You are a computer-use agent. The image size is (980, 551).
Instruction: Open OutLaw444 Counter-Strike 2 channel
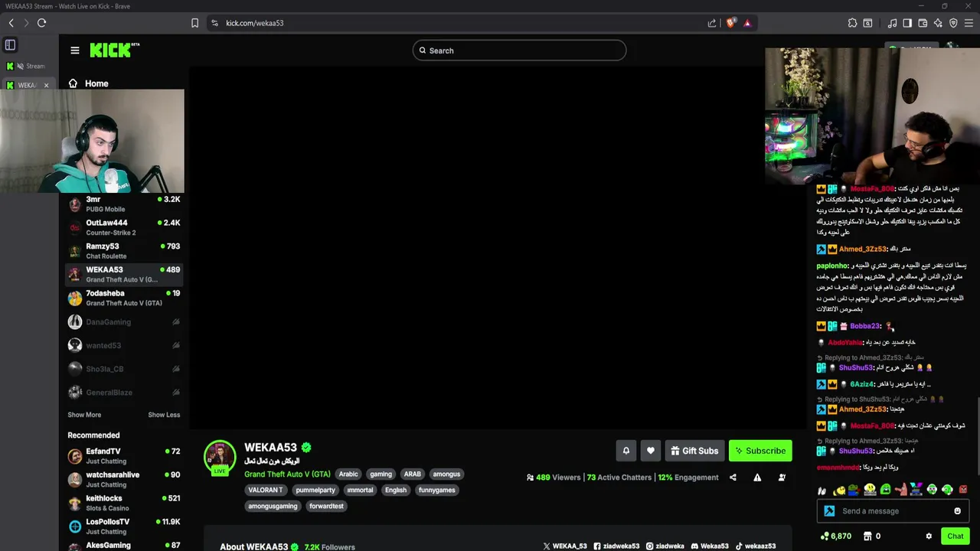[125, 227]
